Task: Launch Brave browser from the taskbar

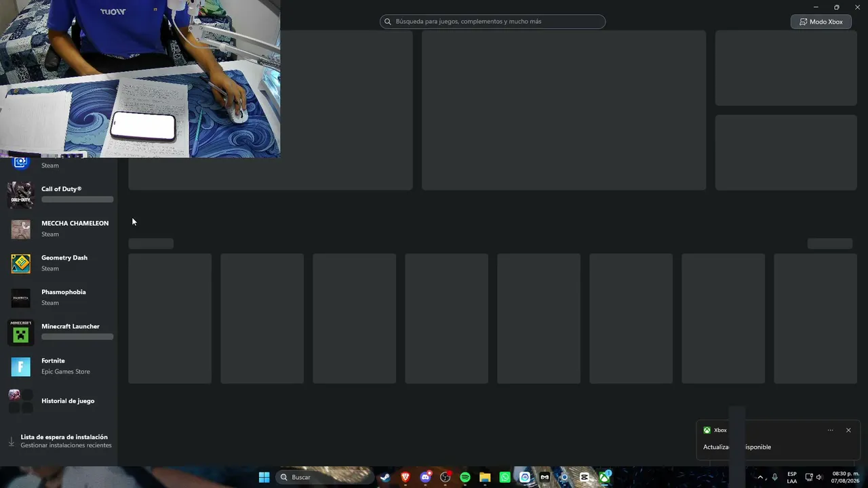Action: [x=406, y=477]
